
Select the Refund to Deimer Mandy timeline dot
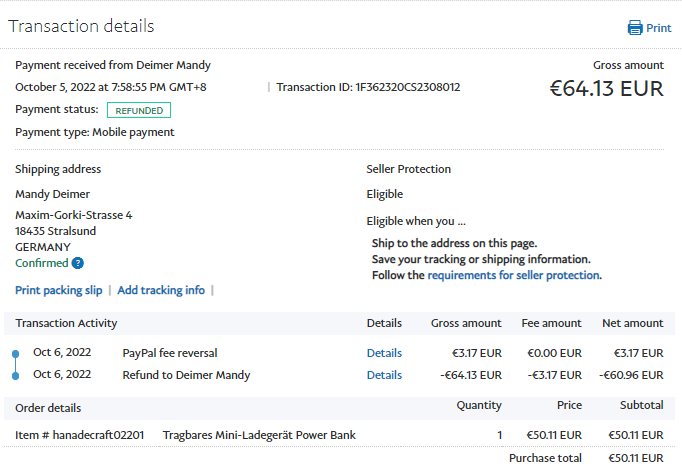[x=16, y=375]
